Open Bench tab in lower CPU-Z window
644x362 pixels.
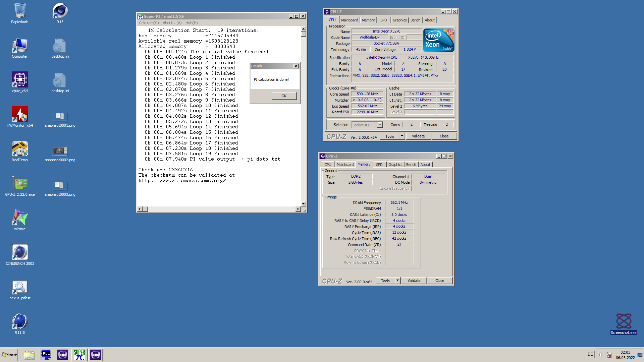click(x=411, y=165)
